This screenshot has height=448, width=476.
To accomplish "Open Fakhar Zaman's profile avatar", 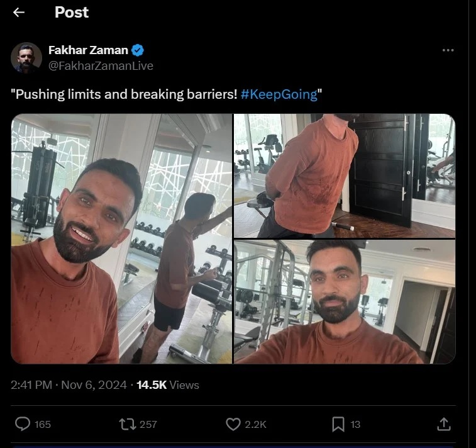I will [26, 58].
